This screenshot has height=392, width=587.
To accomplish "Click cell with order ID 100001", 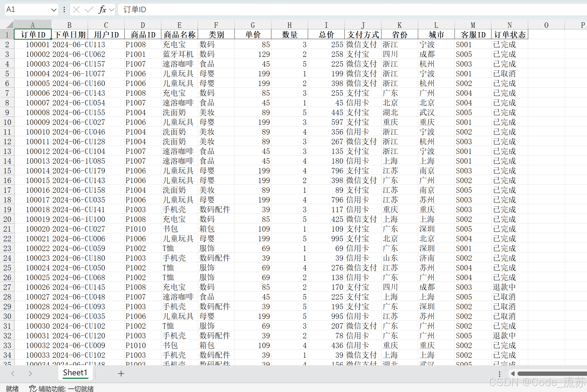I will click(x=33, y=44).
